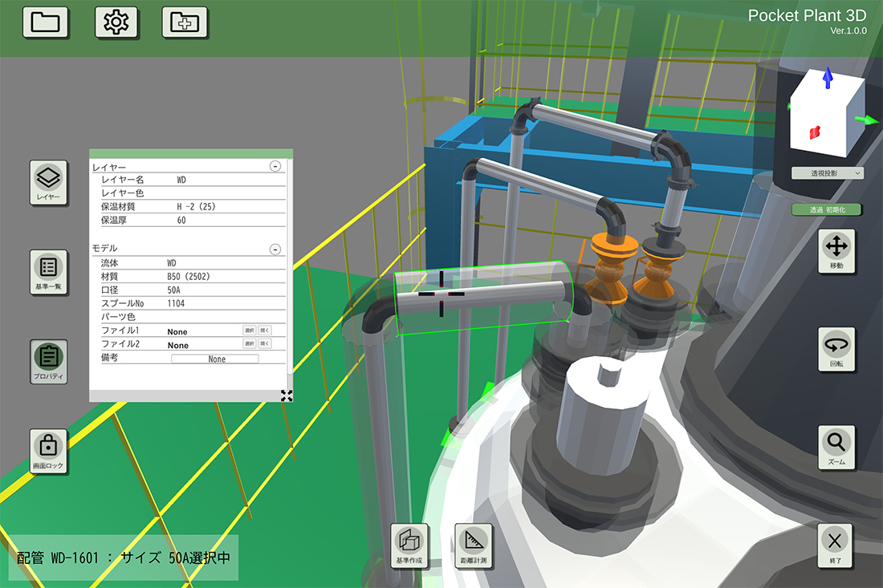Click the 透過 初期化 button
Viewport: 883px width, 588px height.
click(x=828, y=210)
